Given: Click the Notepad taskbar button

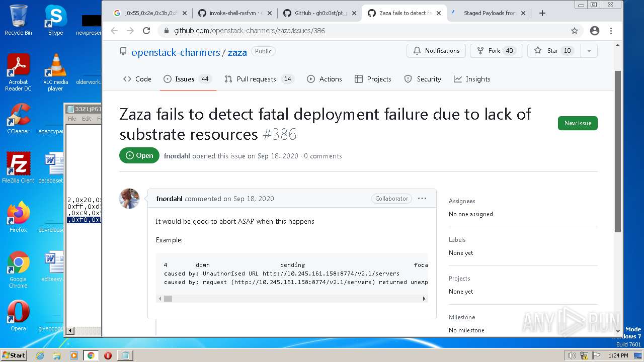Looking at the screenshot, I should pyautogui.click(x=125, y=355).
